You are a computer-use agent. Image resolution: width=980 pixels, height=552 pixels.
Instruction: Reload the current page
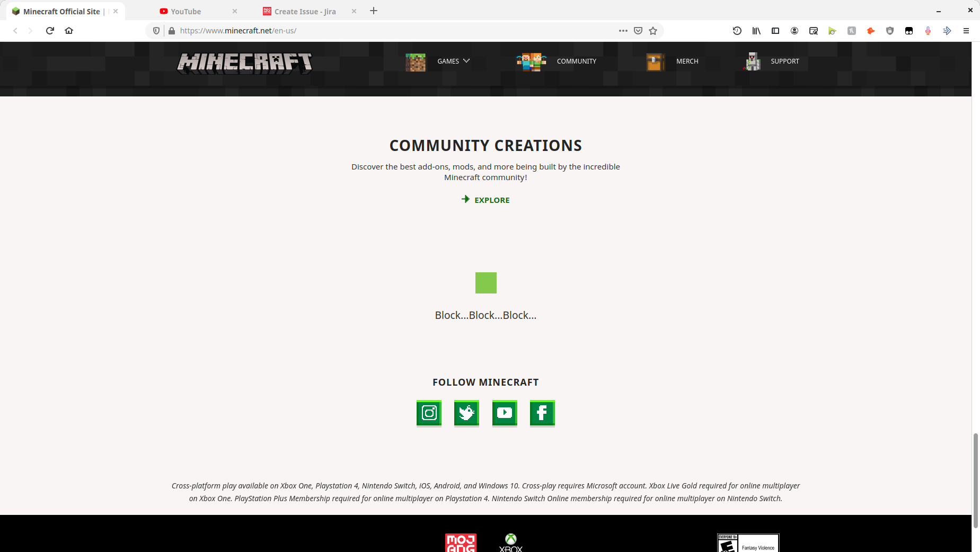tap(50, 31)
